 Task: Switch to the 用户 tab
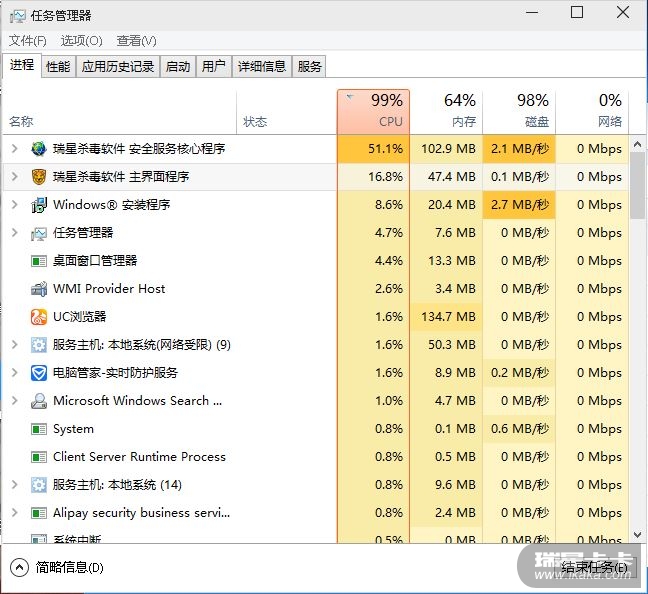[x=214, y=66]
